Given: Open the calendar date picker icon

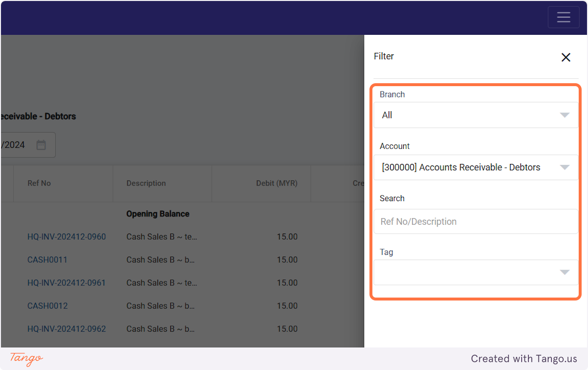Looking at the screenshot, I should click(x=41, y=145).
